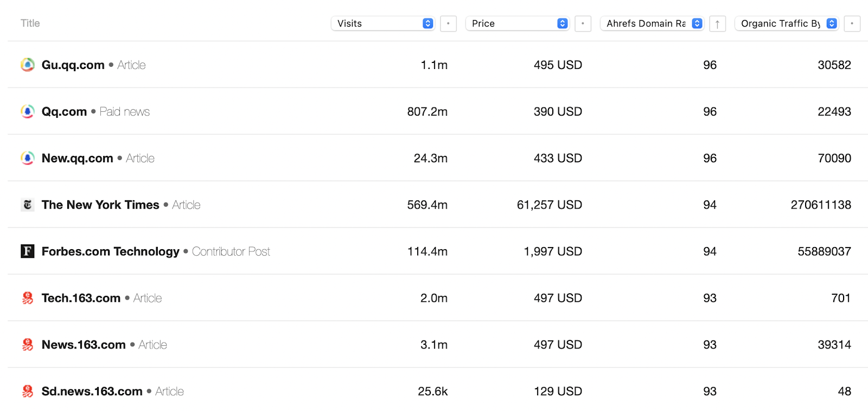This screenshot has height=411, width=868.
Task: Click the Title column header
Action: point(30,23)
